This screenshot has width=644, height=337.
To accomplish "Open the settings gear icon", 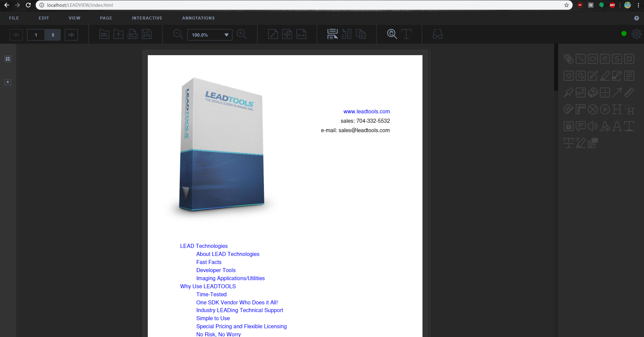I will (x=636, y=34).
